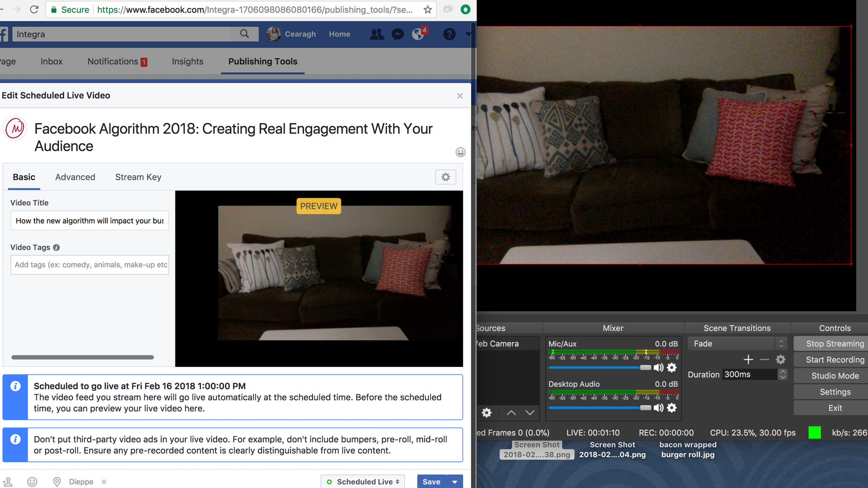
Task: Click Video Tags input field
Action: (90, 265)
